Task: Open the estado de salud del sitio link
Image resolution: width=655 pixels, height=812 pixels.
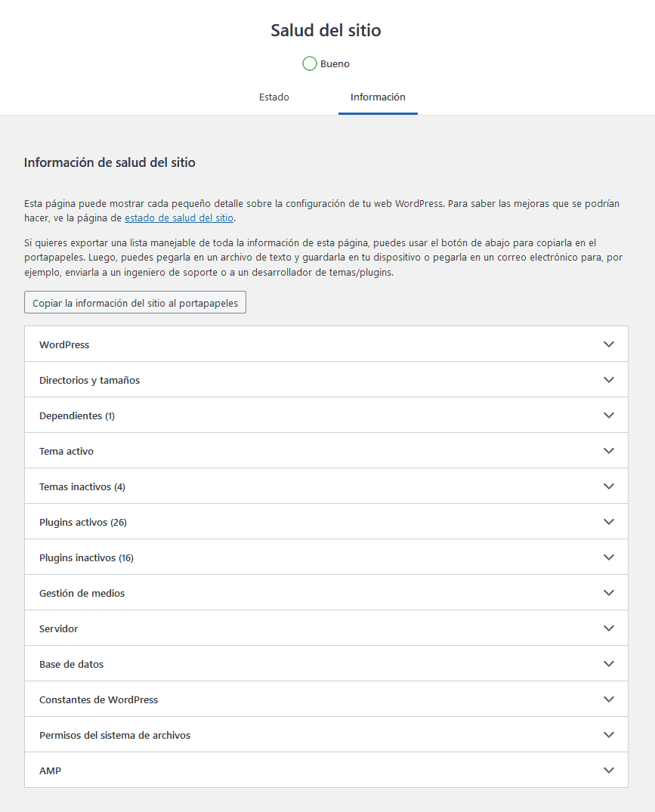Action: tap(179, 218)
